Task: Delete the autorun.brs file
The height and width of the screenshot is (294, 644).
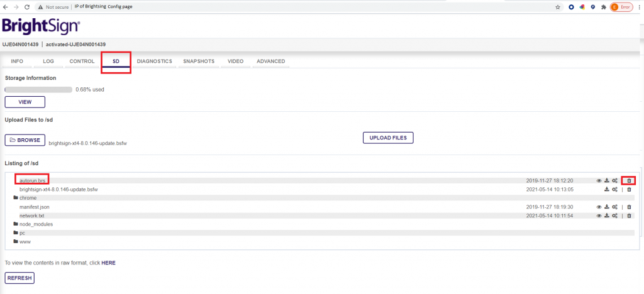Action: point(629,181)
